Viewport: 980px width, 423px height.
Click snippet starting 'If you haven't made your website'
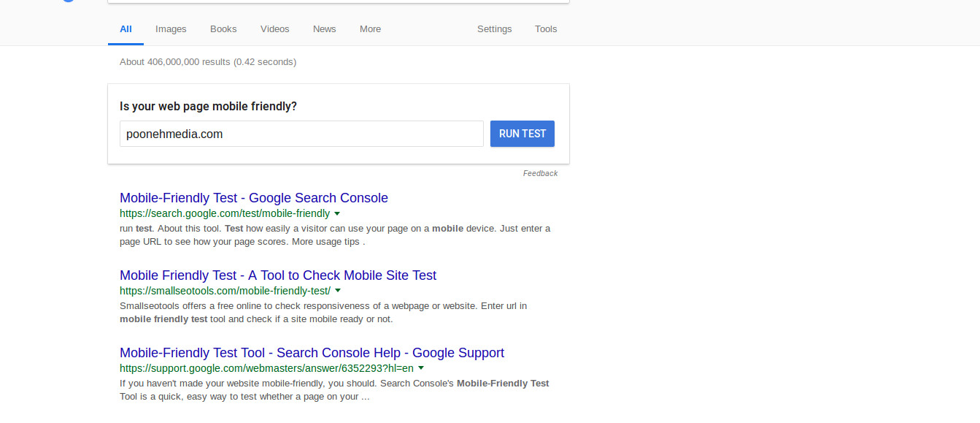click(x=334, y=390)
